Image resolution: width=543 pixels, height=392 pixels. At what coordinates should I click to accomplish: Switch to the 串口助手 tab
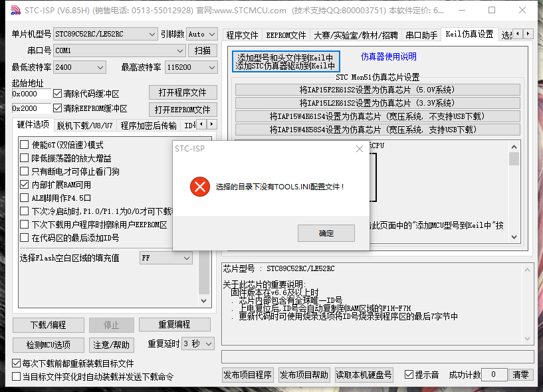[x=421, y=35]
